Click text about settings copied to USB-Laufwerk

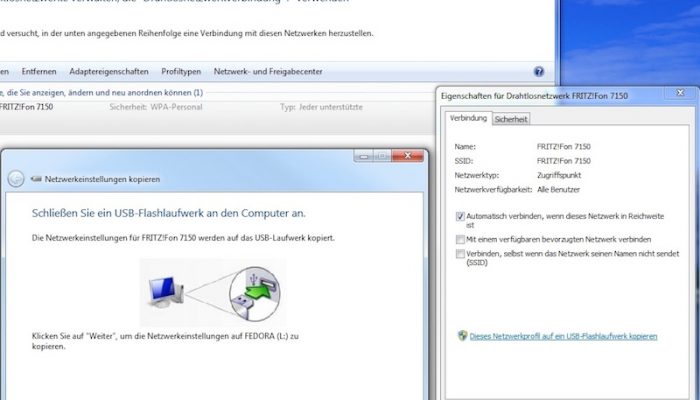coord(183,238)
